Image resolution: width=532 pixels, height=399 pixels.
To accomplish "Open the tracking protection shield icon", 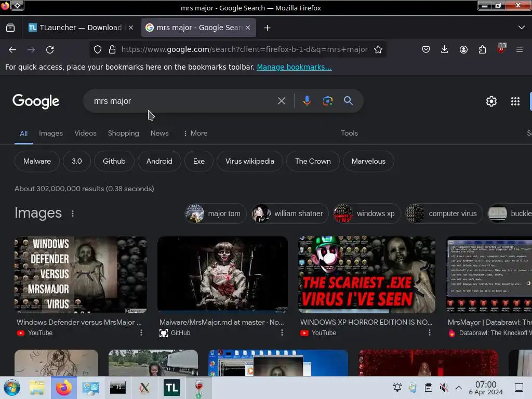I will (x=98, y=49).
